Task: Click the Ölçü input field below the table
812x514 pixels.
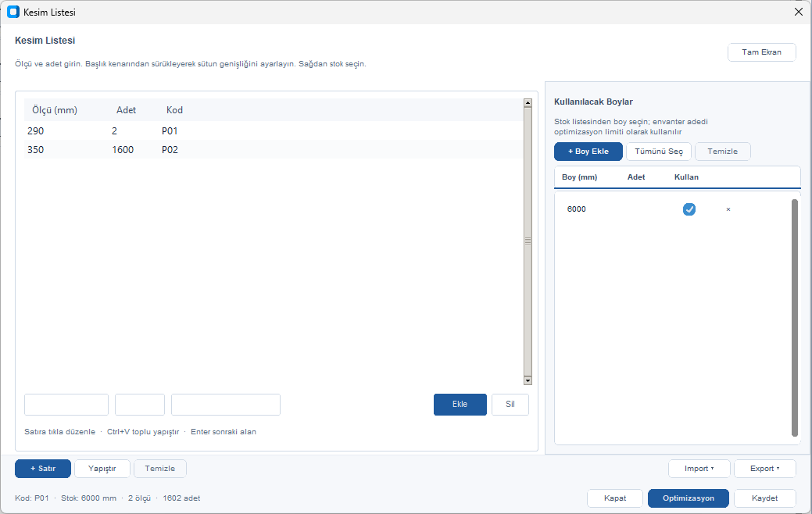Action: coord(66,405)
